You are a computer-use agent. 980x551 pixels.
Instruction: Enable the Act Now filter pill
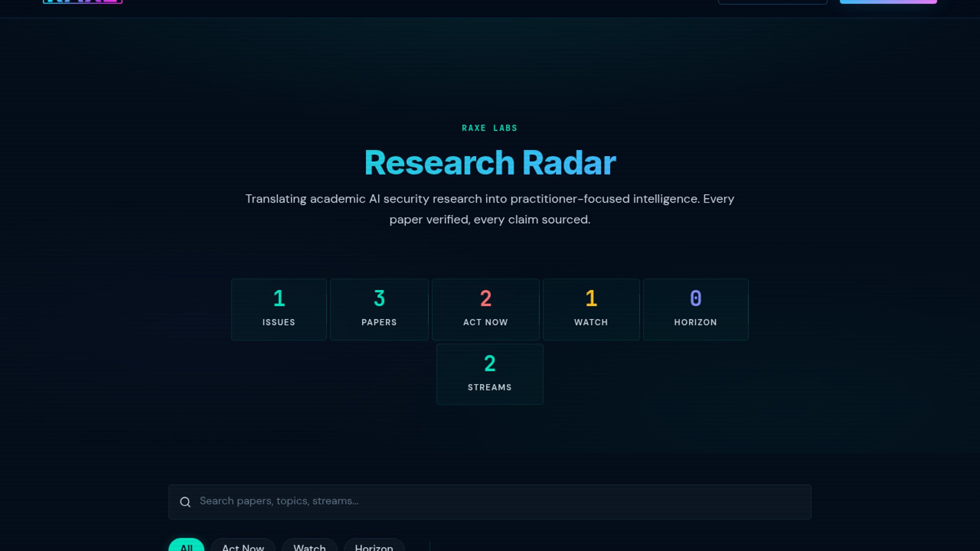tap(243, 546)
